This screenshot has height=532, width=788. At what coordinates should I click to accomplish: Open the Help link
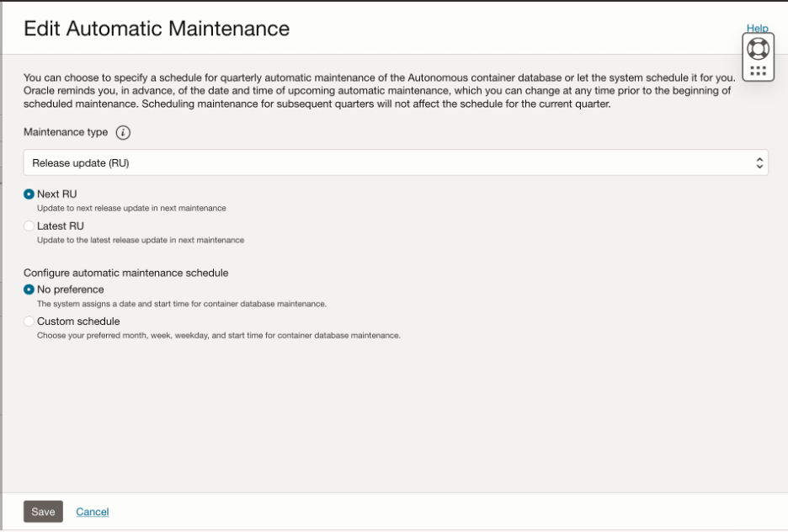coord(757,28)
